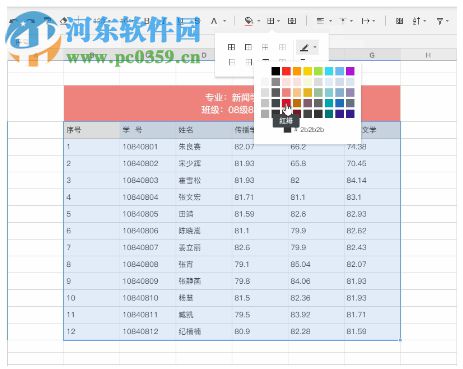Click cell with value 82.62
Screen dimensions: 463x369
point(372,231)
